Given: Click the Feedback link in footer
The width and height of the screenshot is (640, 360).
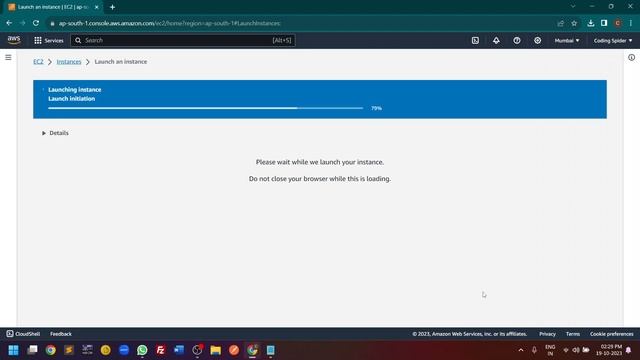Looking at the screenshot, I should pos(61,334).
